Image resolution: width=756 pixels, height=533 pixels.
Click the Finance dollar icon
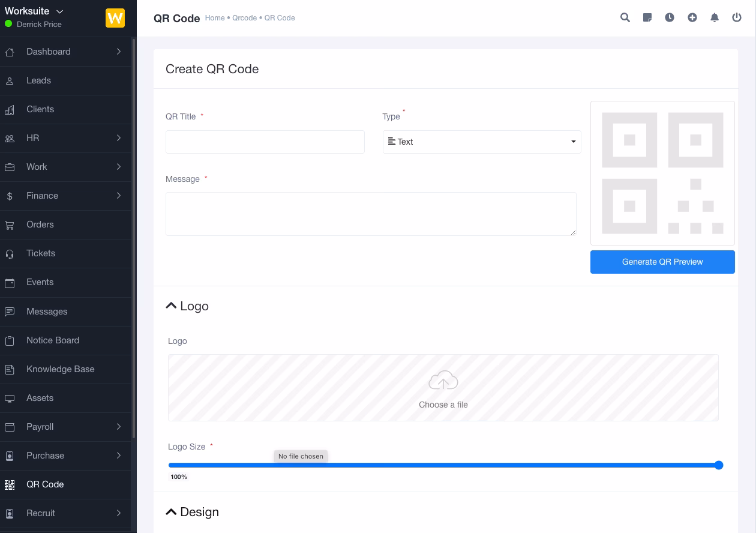click(10, 196)
